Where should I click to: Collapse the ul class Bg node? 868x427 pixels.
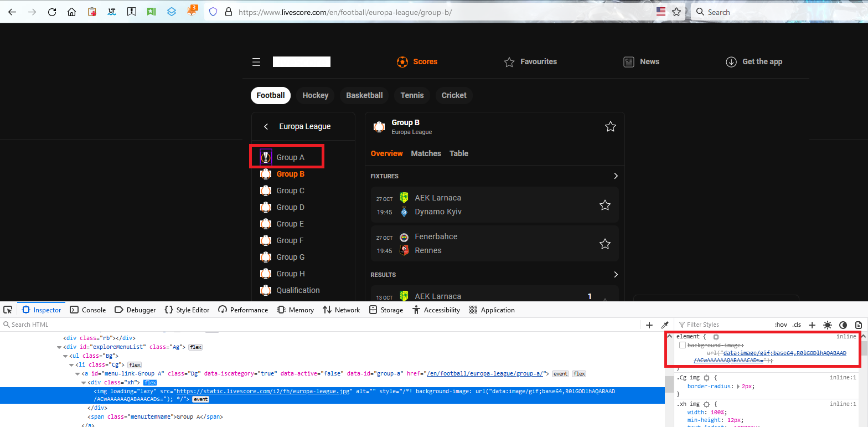pos(65,356)
